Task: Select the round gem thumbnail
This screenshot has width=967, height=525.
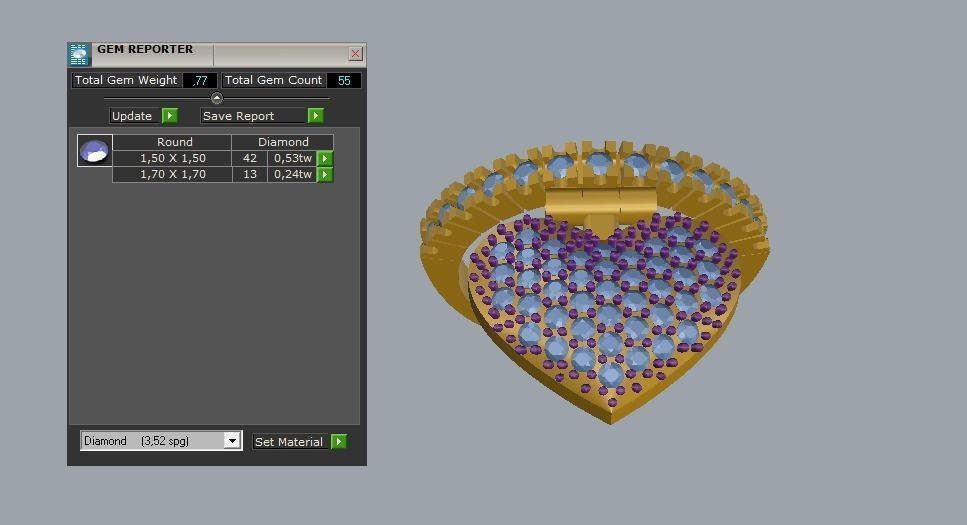Action: pyautogui.click(x=94, y=151)
